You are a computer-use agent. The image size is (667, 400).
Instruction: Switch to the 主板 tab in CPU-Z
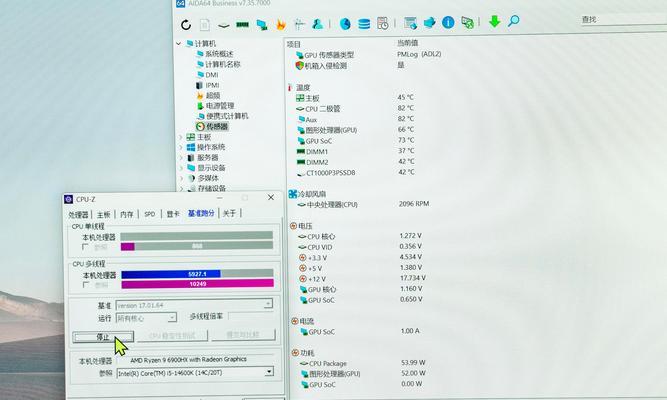click(x=103, y=214)
